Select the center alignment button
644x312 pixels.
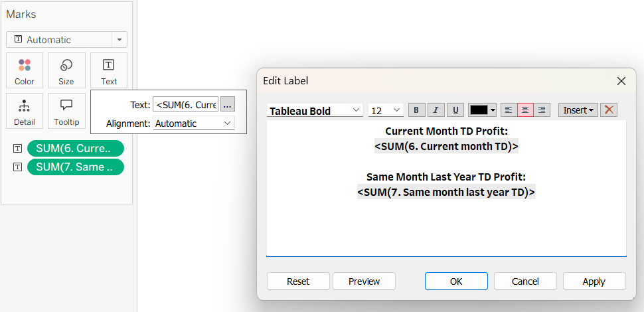coord(525,110)
